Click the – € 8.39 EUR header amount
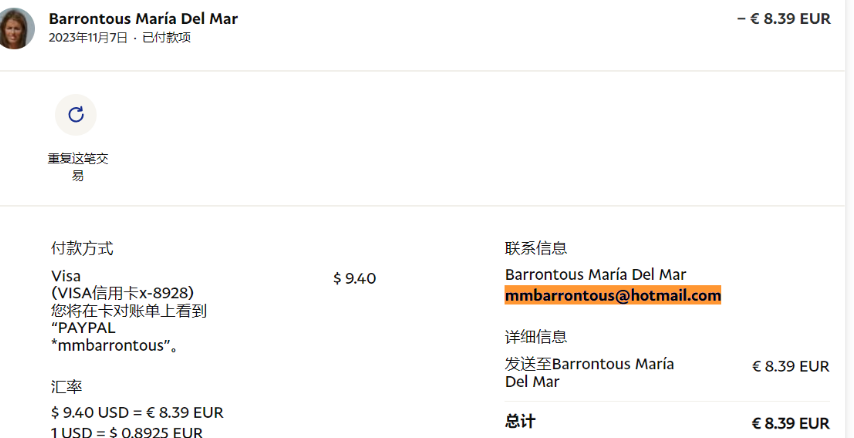Viewport: 854px width, 438px height. click(784, 19)
